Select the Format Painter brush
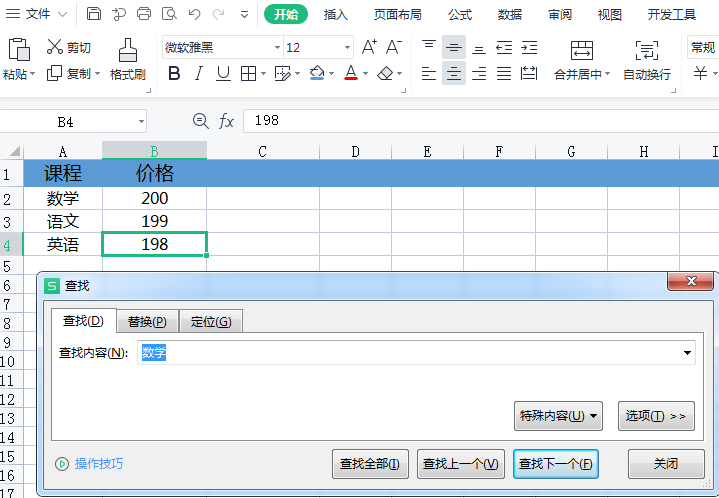This screenshot has width=719, height=498. (128, 50)
